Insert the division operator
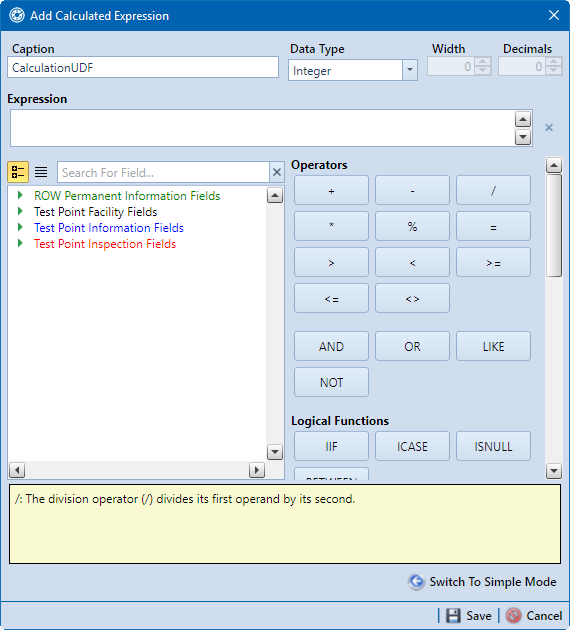This screenshot has width=570, height=630. pos(493,190)
